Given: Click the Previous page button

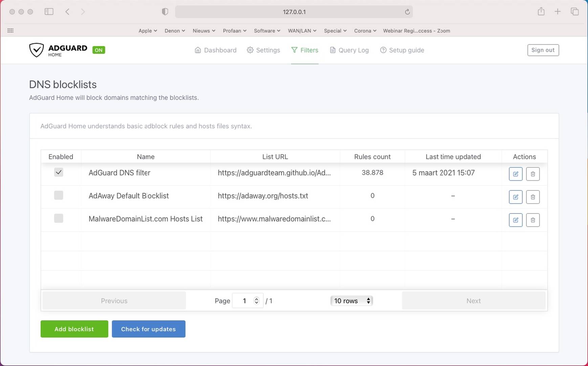Looking at the screenshot, I should 114,301.
